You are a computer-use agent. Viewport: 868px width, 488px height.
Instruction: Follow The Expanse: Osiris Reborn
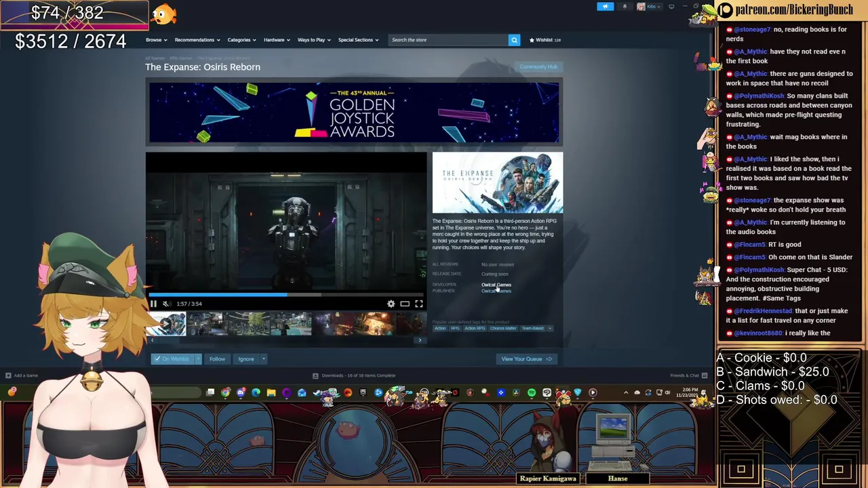pyautogui.click(x=217, y=359)
